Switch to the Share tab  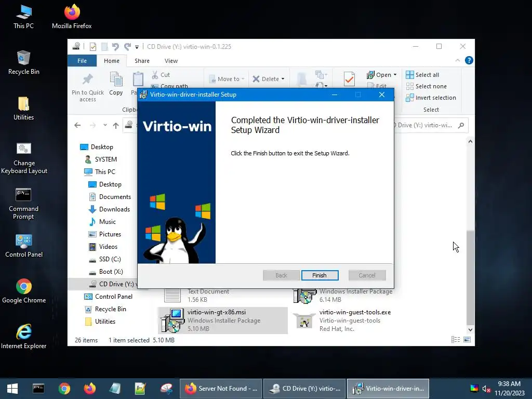[x=142, y=61]
